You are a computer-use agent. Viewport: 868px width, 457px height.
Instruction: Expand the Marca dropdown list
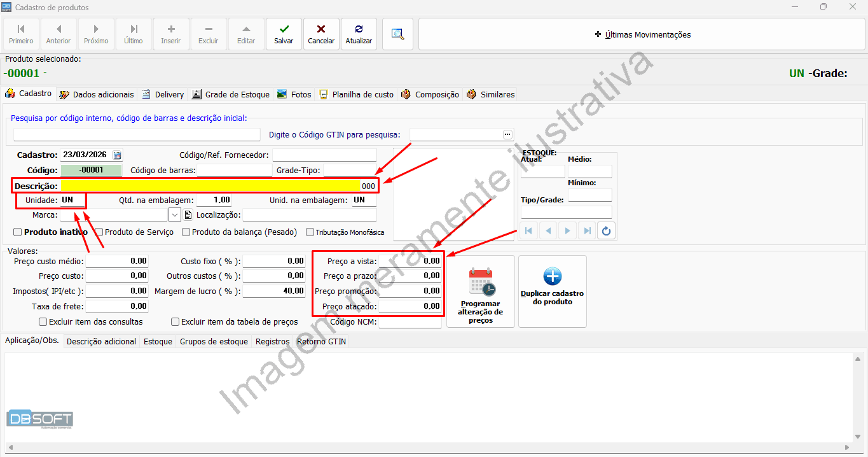tap(175, 214)
